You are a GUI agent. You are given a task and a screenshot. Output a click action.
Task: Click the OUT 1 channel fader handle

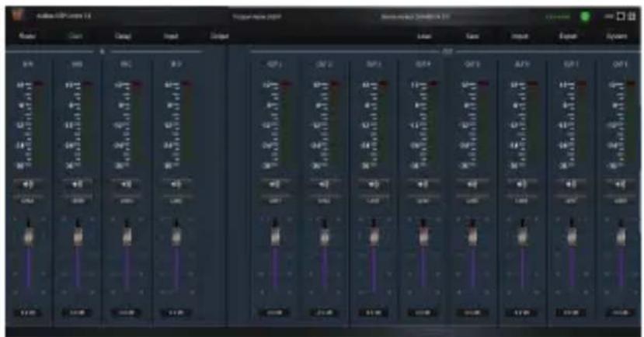[275, 237]
